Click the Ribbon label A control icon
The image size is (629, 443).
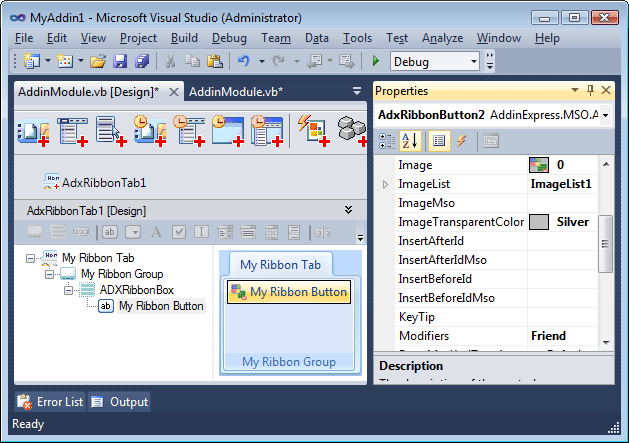(156, 232)
